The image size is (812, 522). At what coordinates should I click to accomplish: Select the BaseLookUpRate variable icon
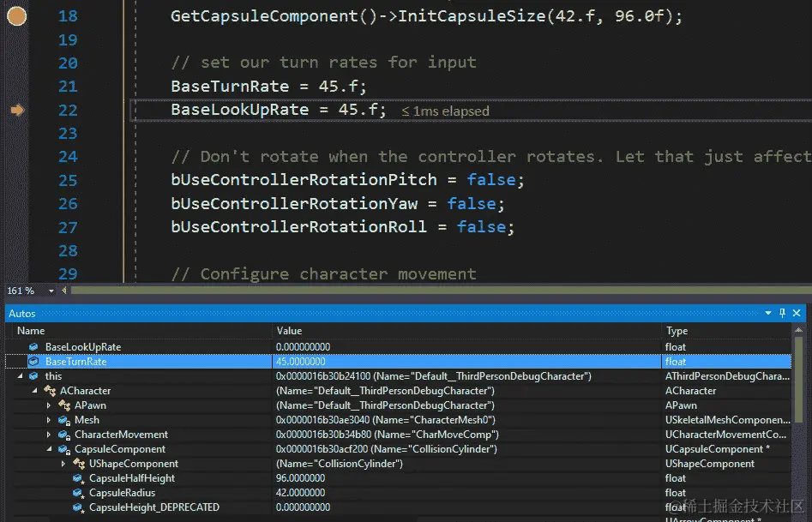coord(33,347)
